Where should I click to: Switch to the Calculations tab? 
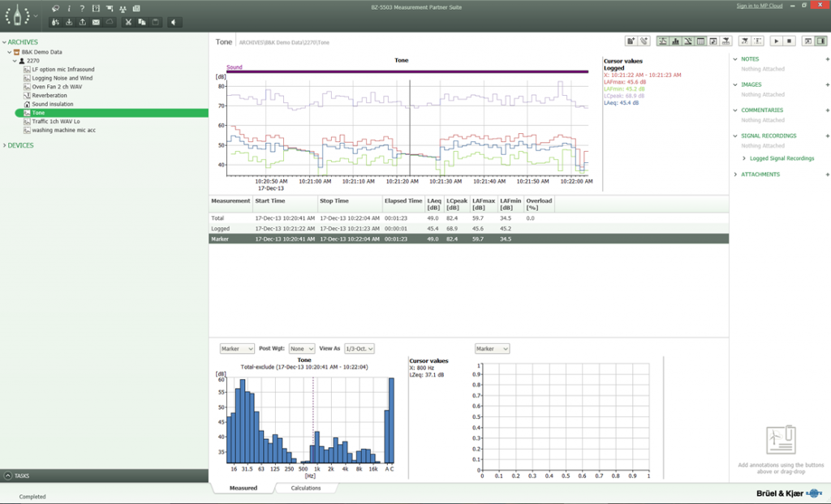tap(306, 489)
